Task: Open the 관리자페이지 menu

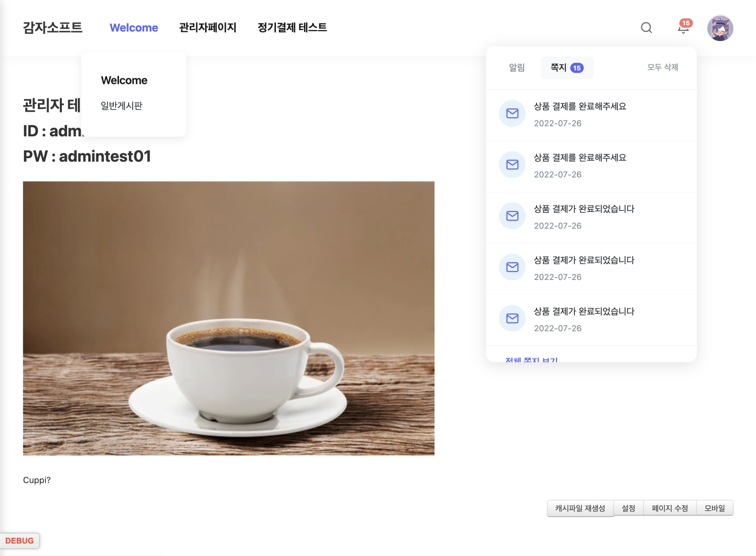Action: click(x=208, y=28)
